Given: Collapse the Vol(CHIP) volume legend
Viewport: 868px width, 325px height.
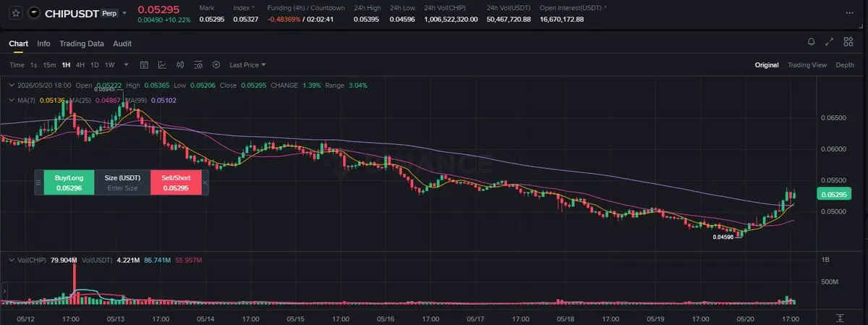Looking at the screenshot, I should pos(10,258).
